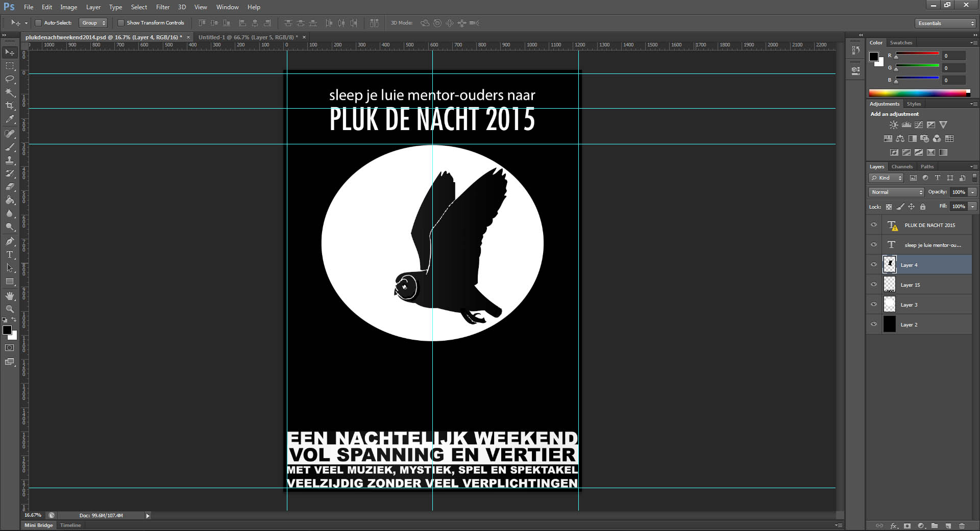Expand the status bar info arrow

click(x=148, y=516)
